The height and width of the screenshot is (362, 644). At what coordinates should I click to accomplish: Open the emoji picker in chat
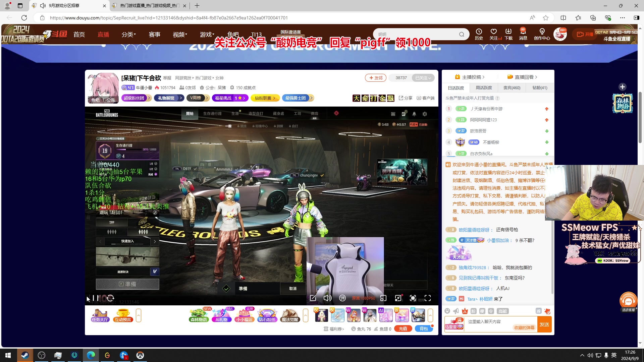point(447,311)
